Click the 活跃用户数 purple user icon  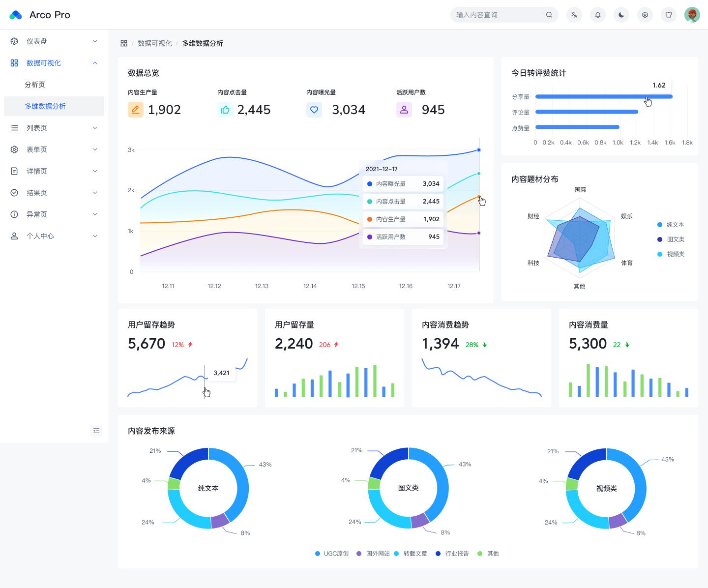[404, 110]
